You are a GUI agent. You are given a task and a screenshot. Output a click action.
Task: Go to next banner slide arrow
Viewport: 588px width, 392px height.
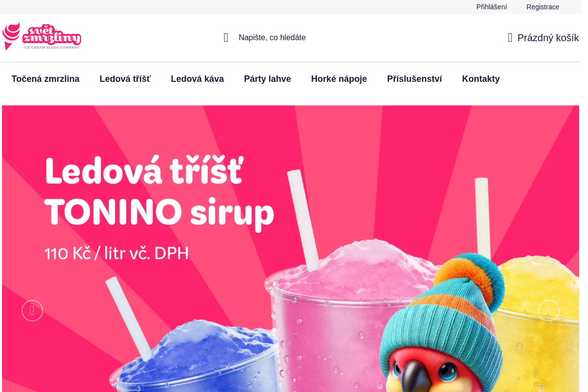coord(549,311)
